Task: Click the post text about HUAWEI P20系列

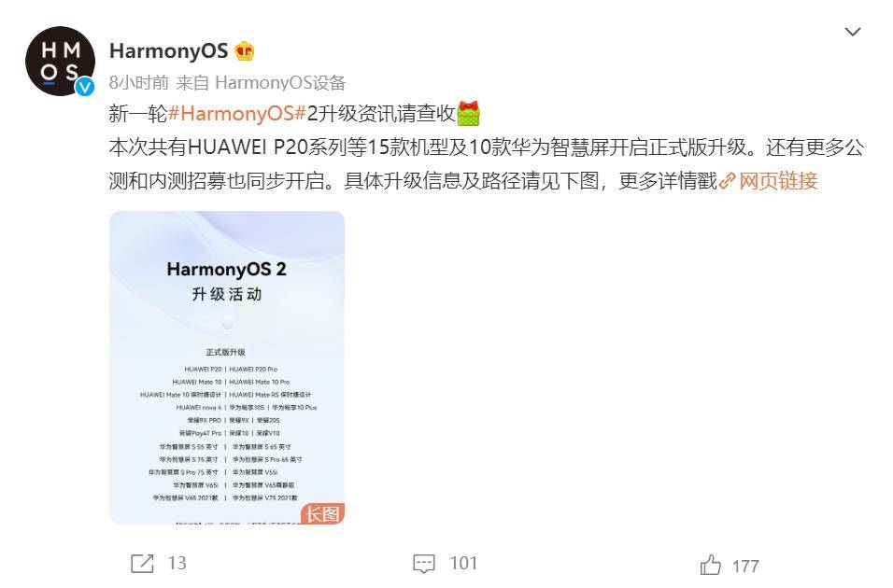Action: [487, 164]
